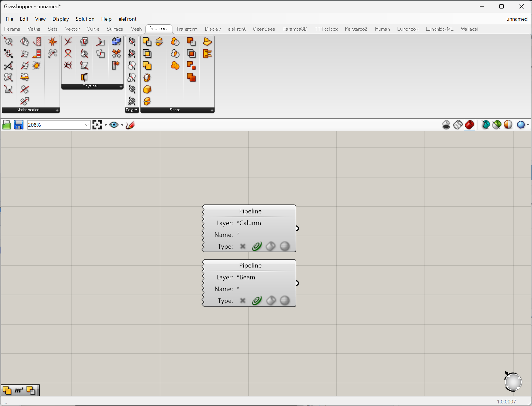Open the Solution menu
Image resolution: width=532 pixels, height=406 pixels.
(85, 19)
